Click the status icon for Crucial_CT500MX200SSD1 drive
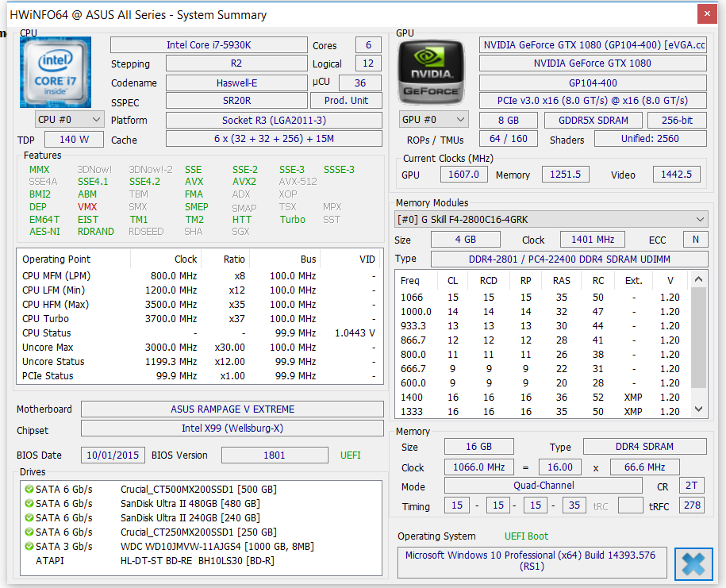Viewport: 726px width, 588px height. pyautogui.click(x=29, y=490)
